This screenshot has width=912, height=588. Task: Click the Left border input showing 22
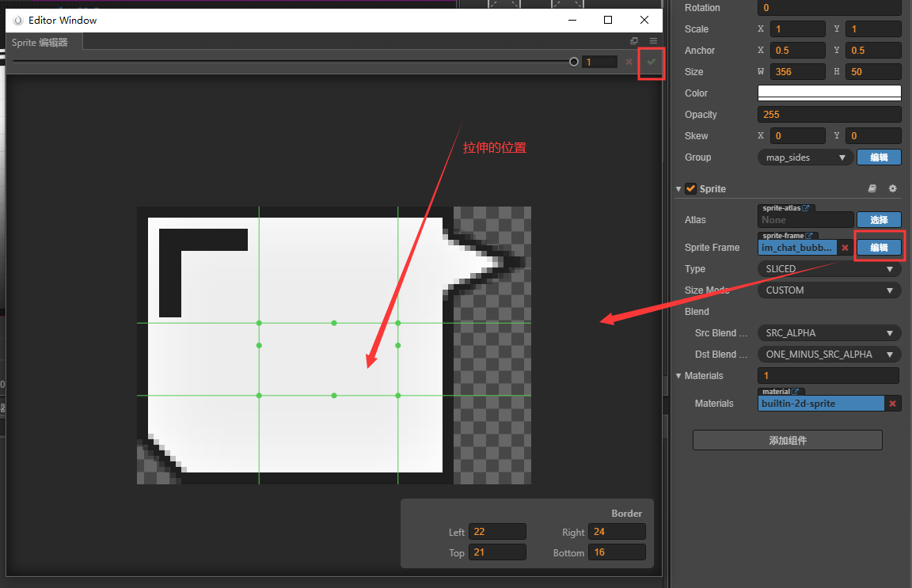point(497,531)
